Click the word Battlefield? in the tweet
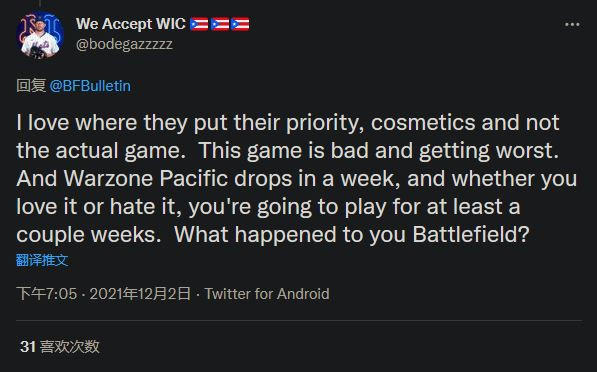597x372 pixels. click(471, 234)
